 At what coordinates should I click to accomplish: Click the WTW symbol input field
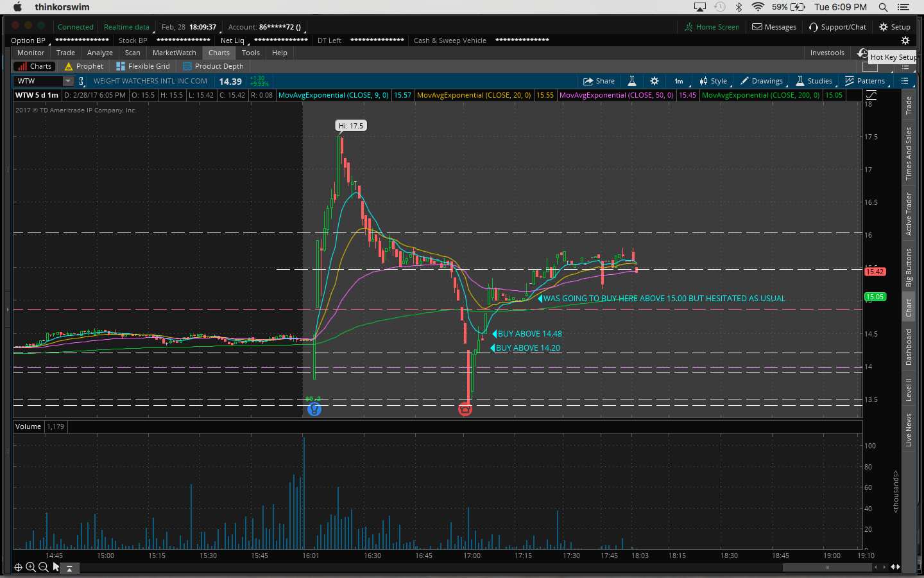pyautogui.click(x=38, y=81)
